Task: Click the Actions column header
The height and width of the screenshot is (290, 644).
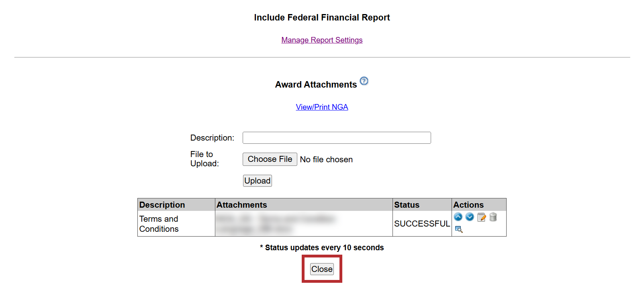Action: pos(468,205)
